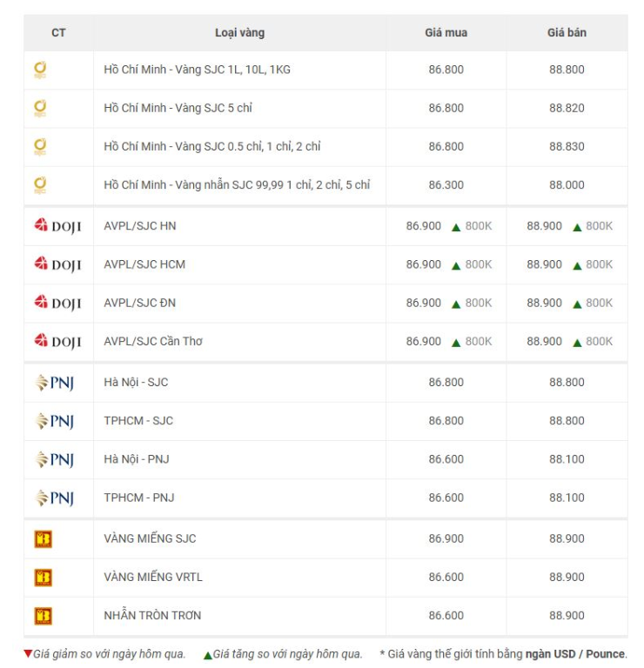Click the Hà Nội - PNJ gold type label

coord(137,459)
